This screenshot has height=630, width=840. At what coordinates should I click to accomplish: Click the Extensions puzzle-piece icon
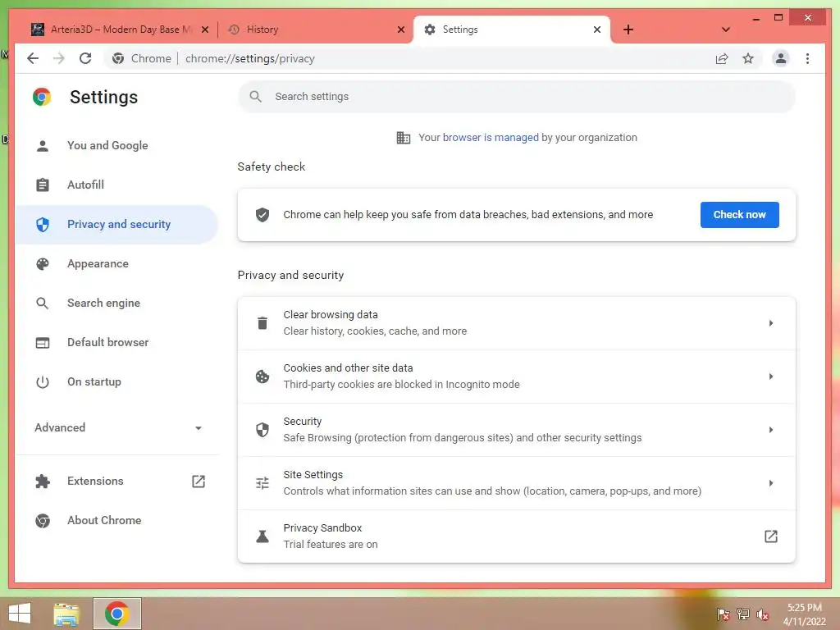43,481
